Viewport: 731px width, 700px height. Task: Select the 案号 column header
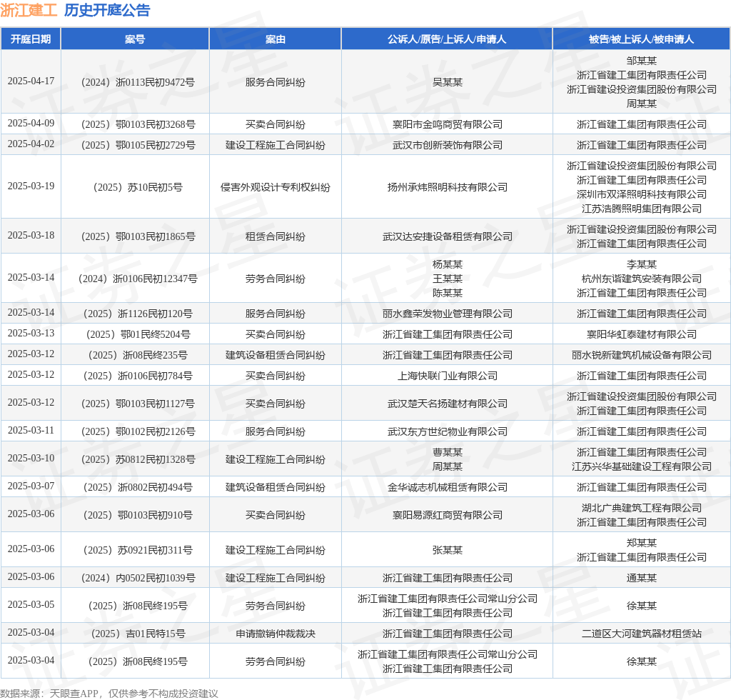click(135, 39)
